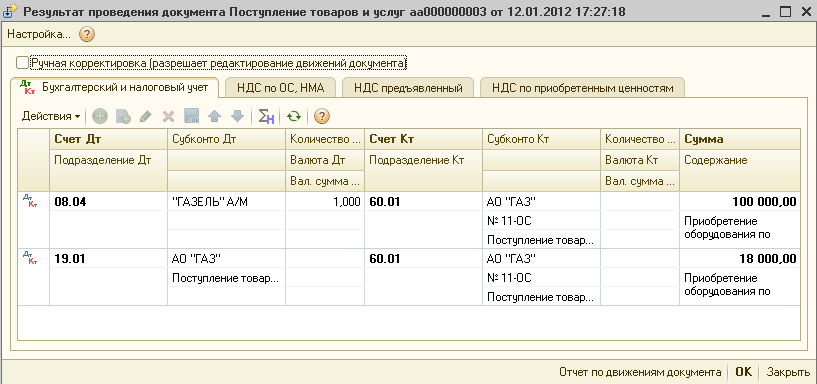This screenshot has height=384, width=817.
Task: Click the Счет Кт column header
Action: click(423, 140)
